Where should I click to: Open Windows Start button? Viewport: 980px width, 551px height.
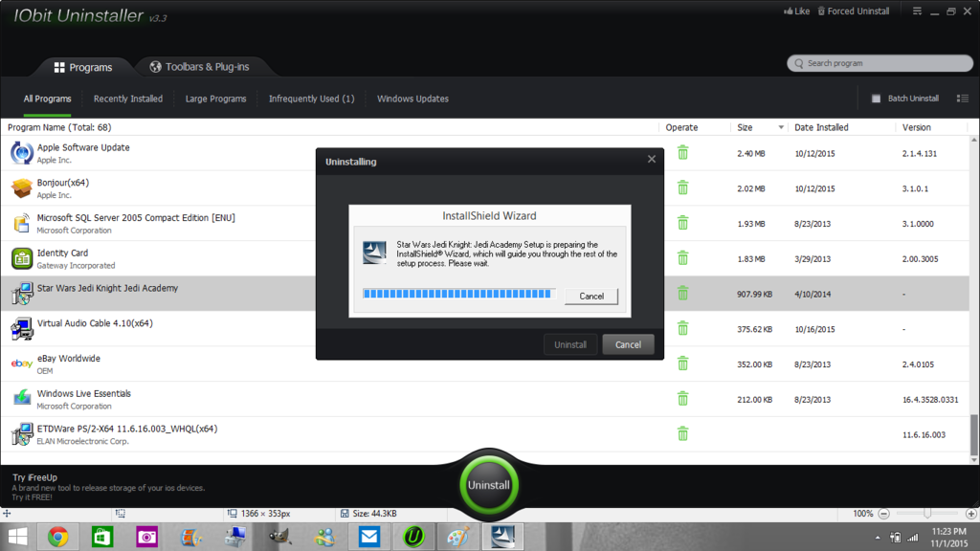[17, 537]
